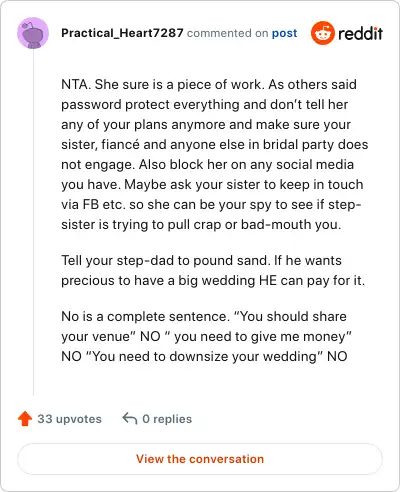Click the "Tell your step-dad to pound sand" paragraph

click(213, 270)
